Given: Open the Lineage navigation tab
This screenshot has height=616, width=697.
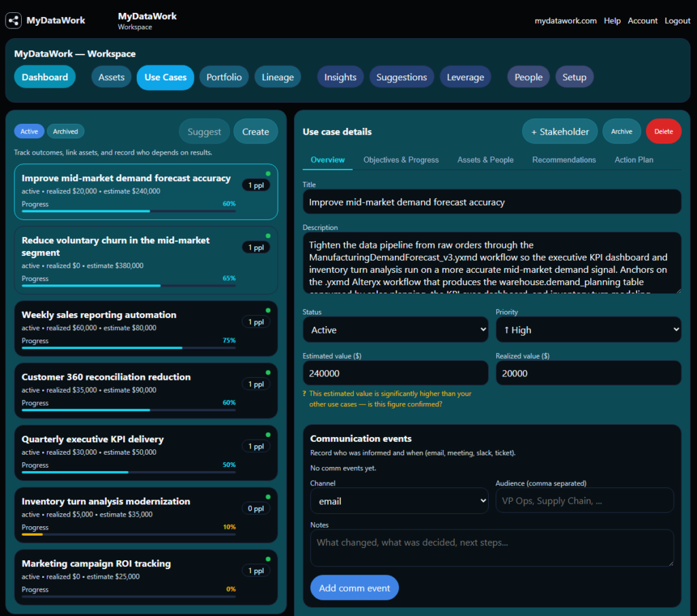Looking at the screenshot, I should pyautogui.click(x=278, y=78).
